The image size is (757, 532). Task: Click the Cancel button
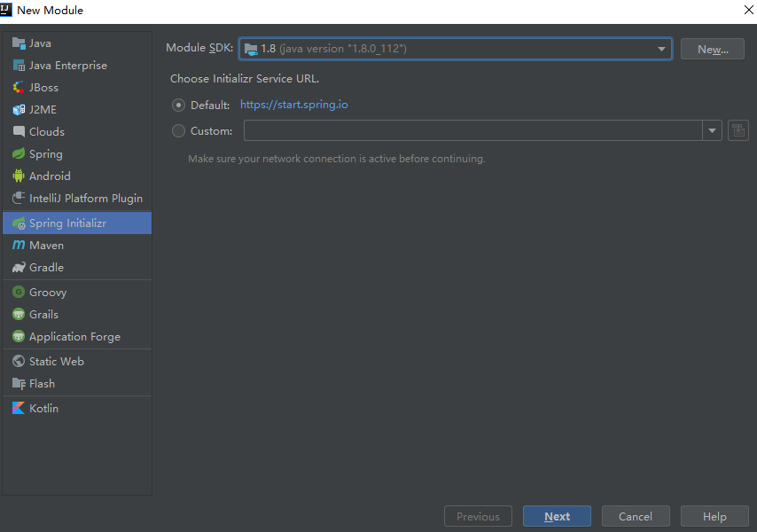[636, 517]
